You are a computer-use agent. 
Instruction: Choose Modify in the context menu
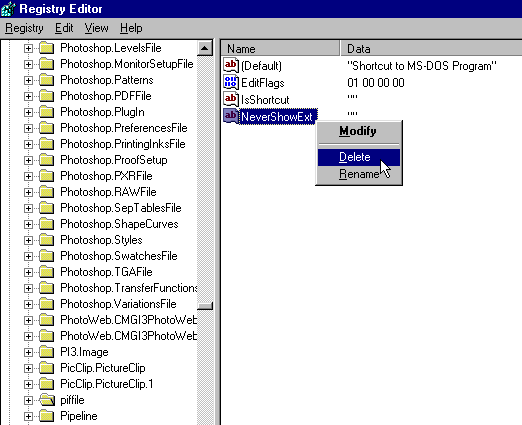pyautogui.click(x=359, y=131)
